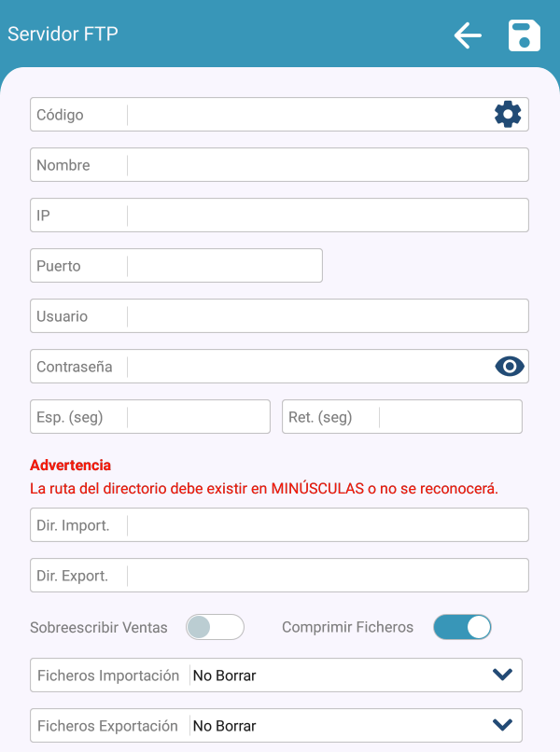This screenshot has width=560, height=752.
Task: Focus the Dir. Export. field
Action: coord(327,576)
